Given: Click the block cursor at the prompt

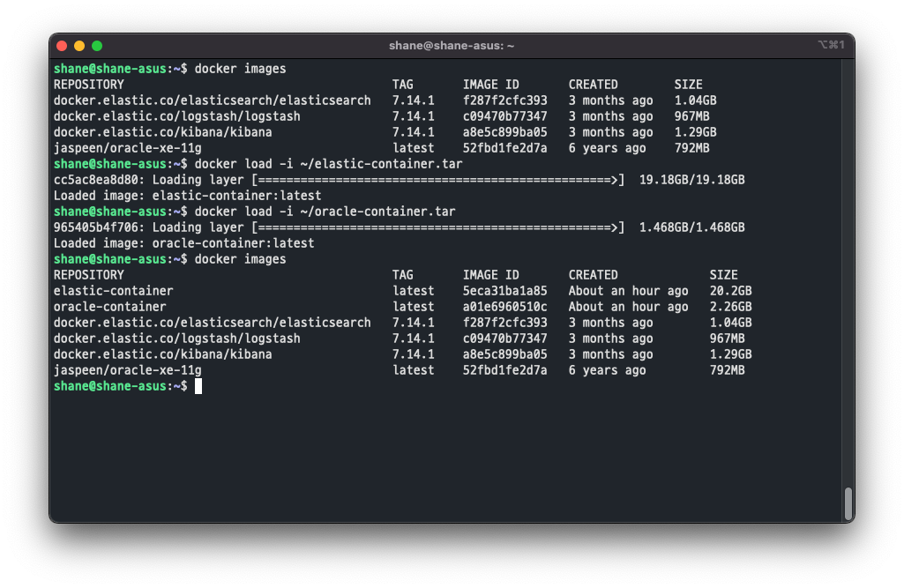Looking at the screenshot, I should click(198, 386).
